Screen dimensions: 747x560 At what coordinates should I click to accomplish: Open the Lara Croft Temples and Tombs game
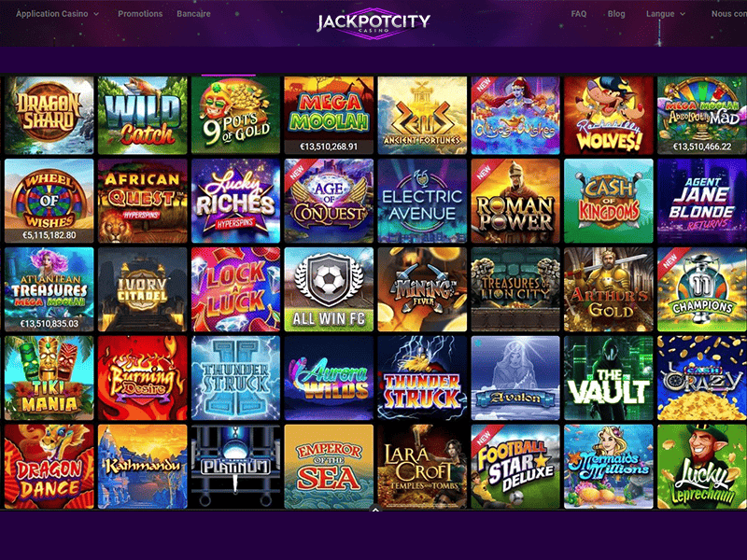click(x=422, y=467)
